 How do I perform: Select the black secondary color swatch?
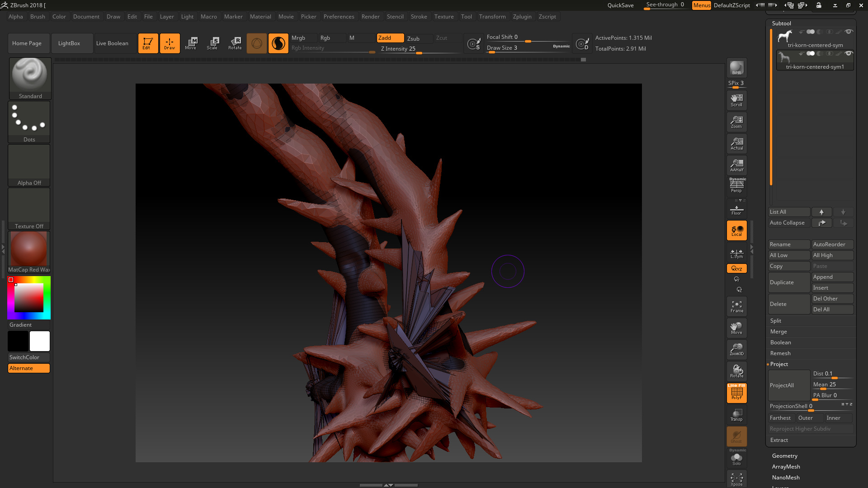(18, 341)
